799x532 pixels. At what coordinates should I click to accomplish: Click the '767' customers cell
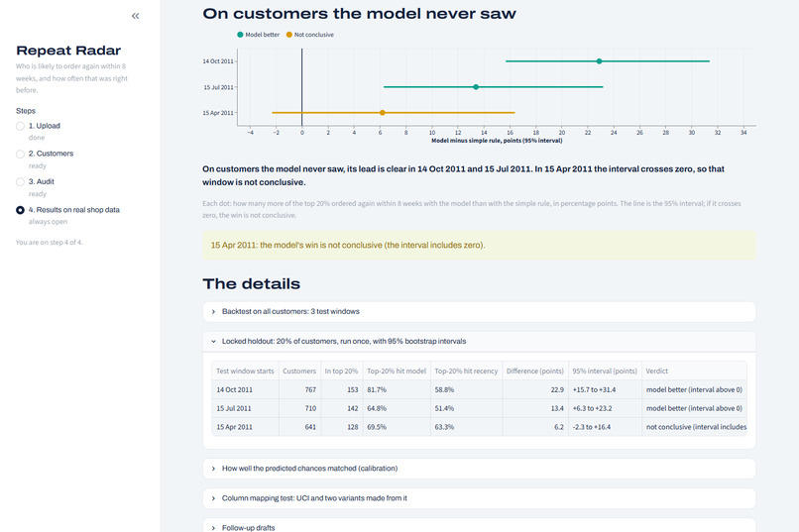pos(299,390)
